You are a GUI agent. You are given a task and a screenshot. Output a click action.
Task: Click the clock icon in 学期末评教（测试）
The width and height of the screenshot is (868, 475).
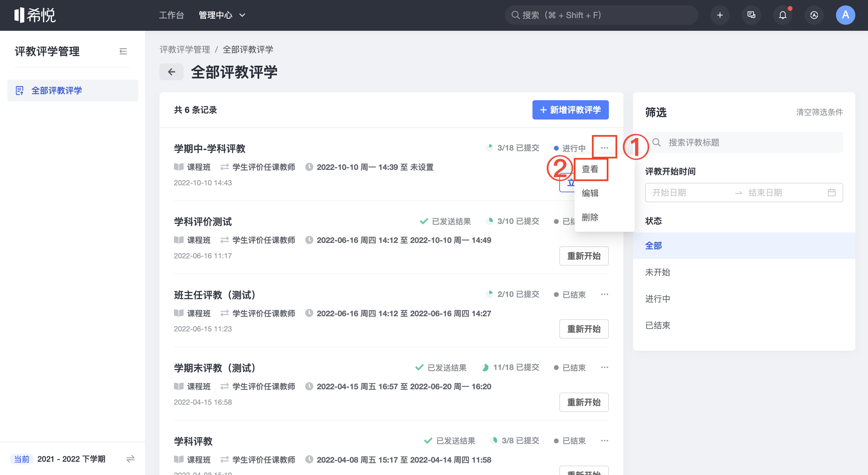click(x=309, y=387)
